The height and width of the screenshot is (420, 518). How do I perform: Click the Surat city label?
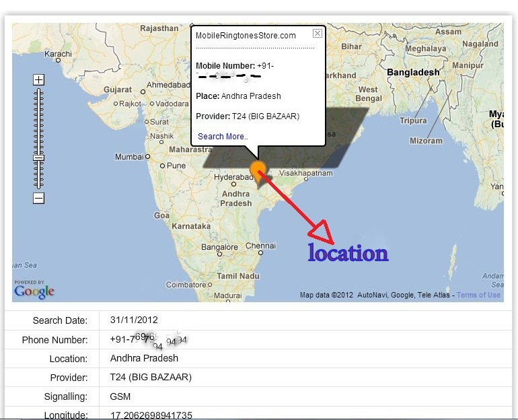coord(159,122)
